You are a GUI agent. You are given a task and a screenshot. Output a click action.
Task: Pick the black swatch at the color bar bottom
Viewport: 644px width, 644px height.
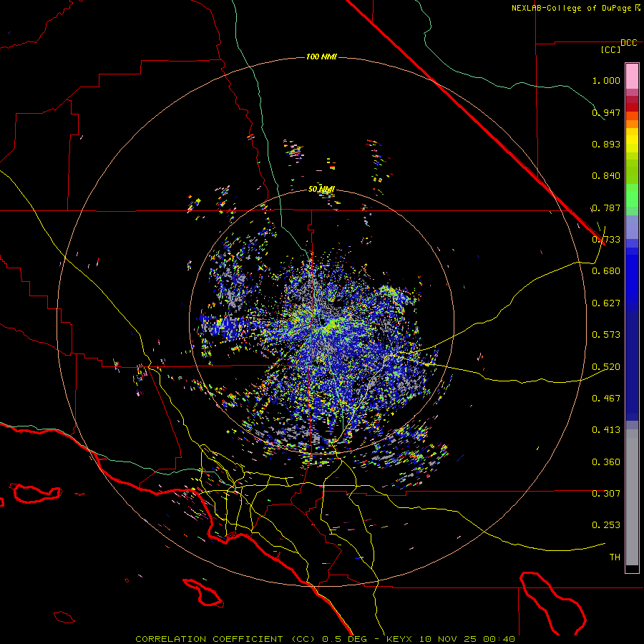(x=632, y=568)
